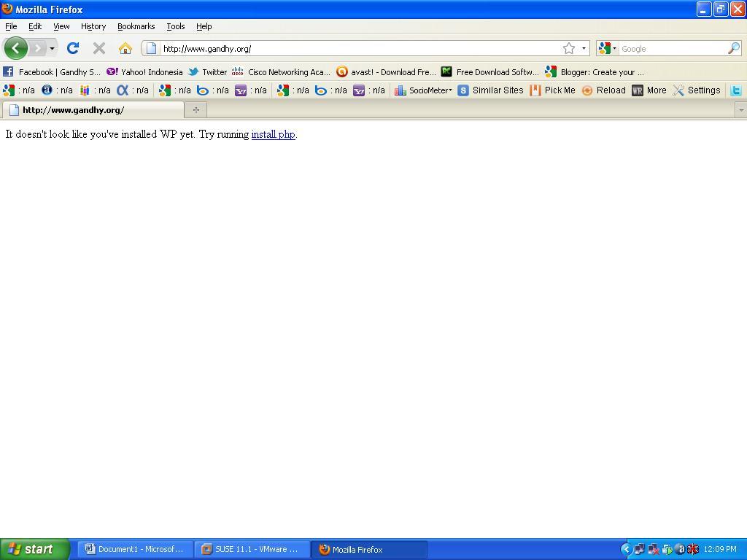Screen dimensions: 747x560
Task: Click the colorful people rank icon
Action: point(85,90)
